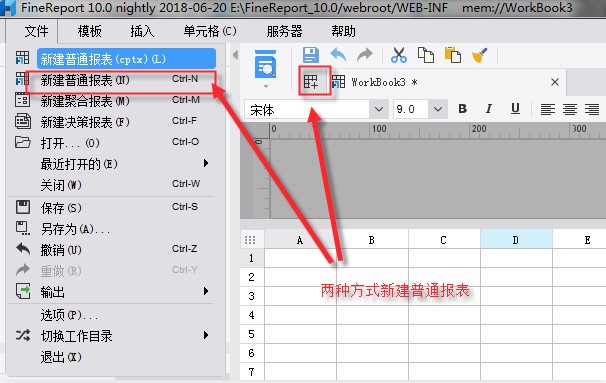Align text right

[x=592, y=109]
